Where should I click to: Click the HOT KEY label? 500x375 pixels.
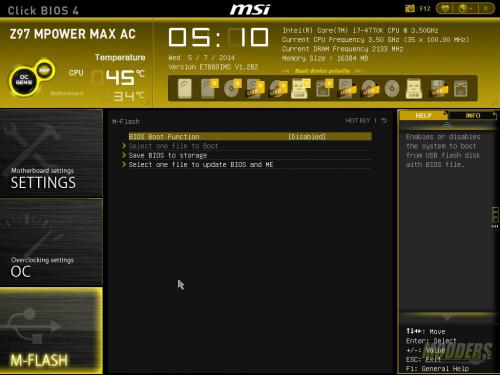point(358,121)
